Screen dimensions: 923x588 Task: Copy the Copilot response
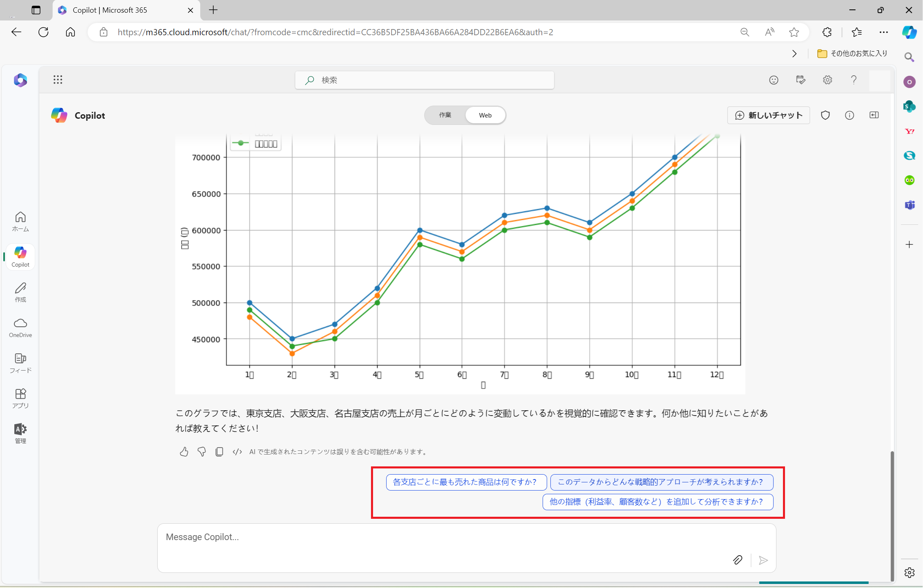pyautogui.click(x=219, y=452)
